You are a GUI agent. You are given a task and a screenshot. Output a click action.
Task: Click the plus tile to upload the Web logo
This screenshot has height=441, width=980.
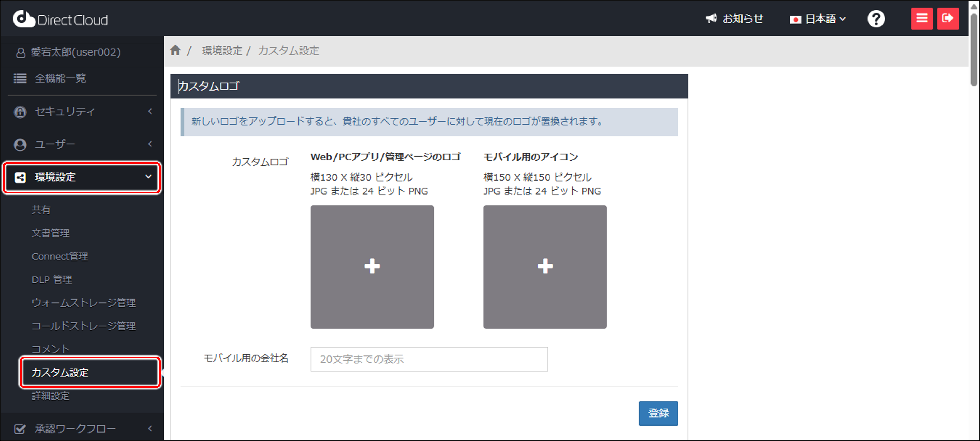[x=372, y=266]
